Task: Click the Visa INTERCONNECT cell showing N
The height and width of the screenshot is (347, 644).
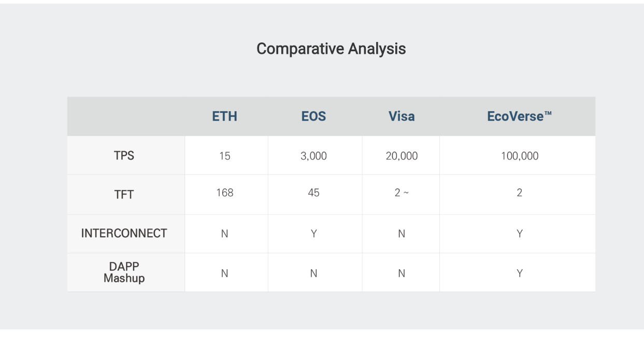Action: click(x=402, y=234)
